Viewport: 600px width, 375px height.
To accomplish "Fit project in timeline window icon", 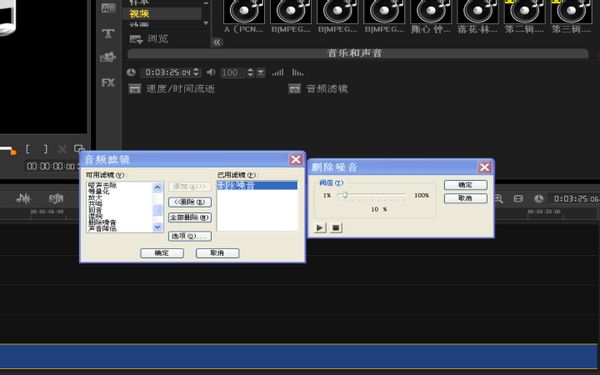I will pos(518,199).
